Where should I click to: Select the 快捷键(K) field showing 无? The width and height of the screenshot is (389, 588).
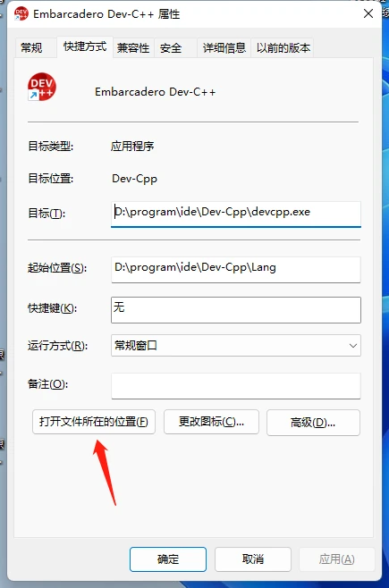click(x=236, y=310)
